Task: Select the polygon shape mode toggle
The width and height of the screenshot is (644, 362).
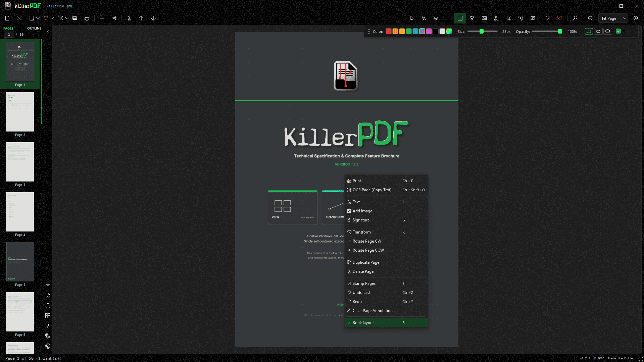Action: coord(607,31)
